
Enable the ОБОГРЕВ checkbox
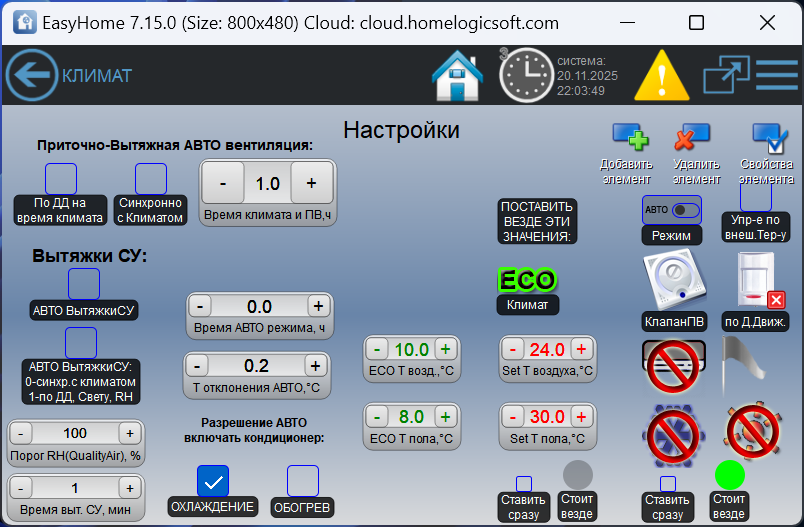click(x=302, y=481)
